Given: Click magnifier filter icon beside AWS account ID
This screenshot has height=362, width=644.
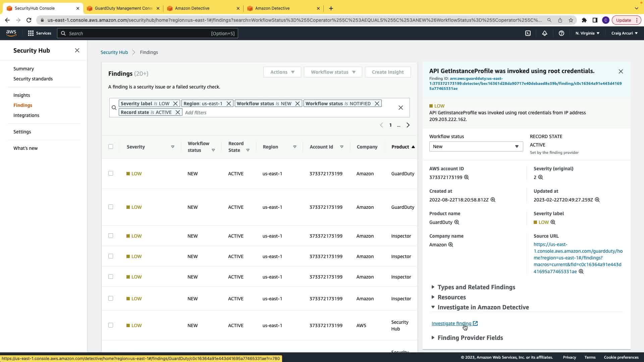Looking at the screenshot, I should [x=466, y=177].
